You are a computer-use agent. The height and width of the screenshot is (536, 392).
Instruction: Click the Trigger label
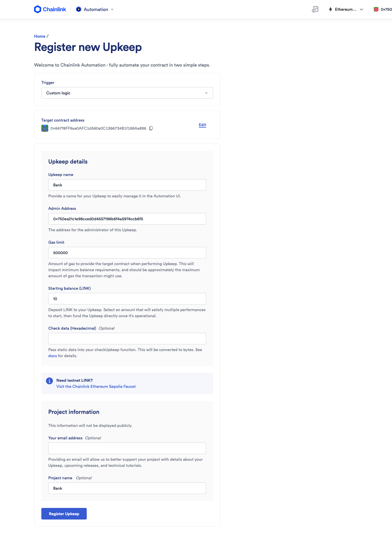[x=48, y=82]
